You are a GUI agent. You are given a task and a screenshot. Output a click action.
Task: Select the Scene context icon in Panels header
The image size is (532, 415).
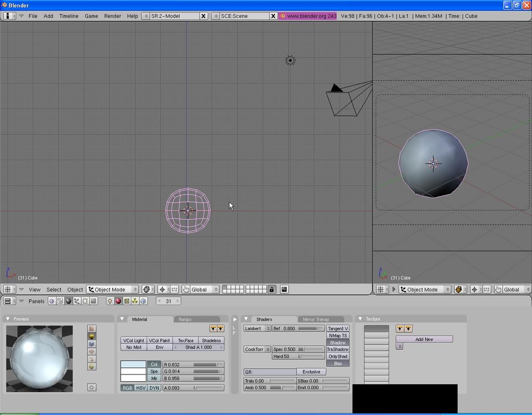click(x=94, y=301)
